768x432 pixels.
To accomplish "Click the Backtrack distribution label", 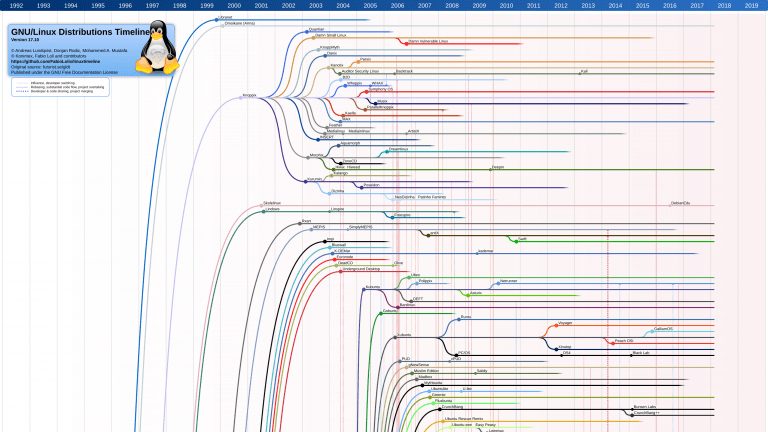I will coord(404,71).
